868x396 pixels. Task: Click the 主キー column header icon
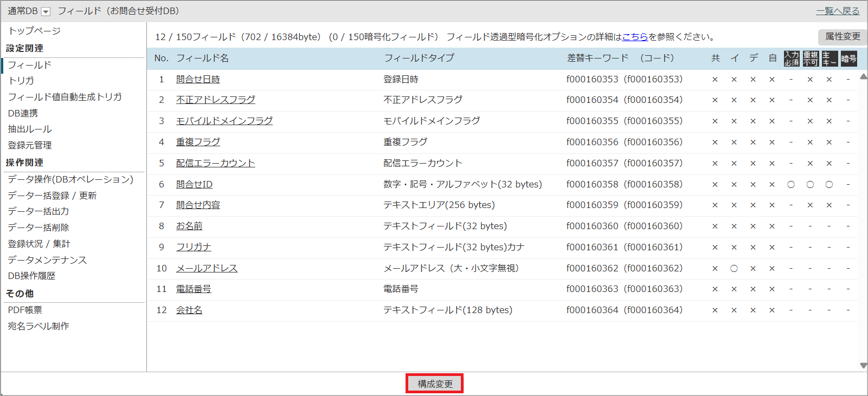click(x=830, y=59)
